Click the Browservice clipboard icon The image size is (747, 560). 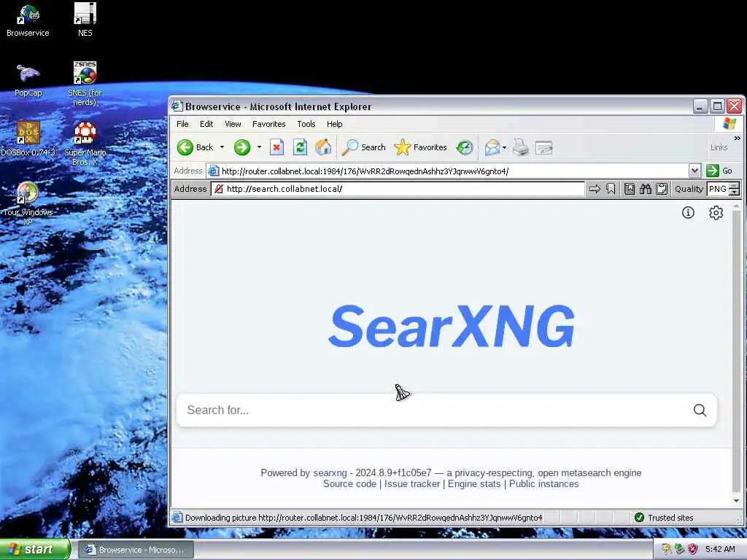(662, 189)
